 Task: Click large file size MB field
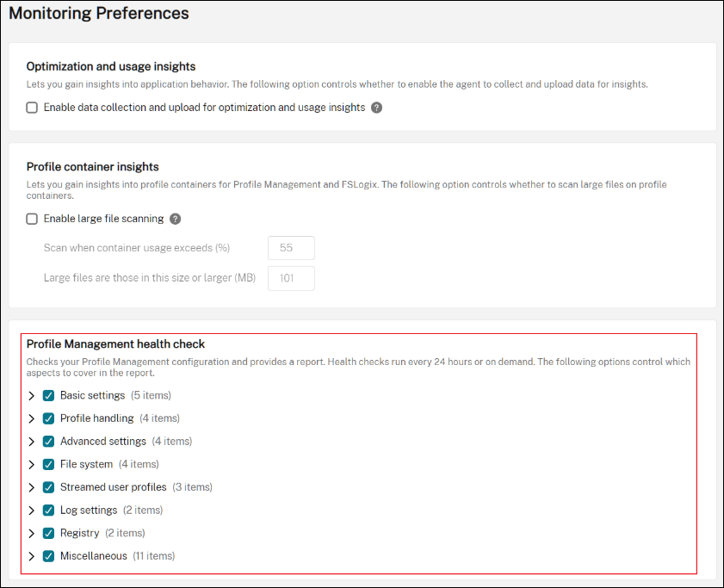tap(291, 278)
